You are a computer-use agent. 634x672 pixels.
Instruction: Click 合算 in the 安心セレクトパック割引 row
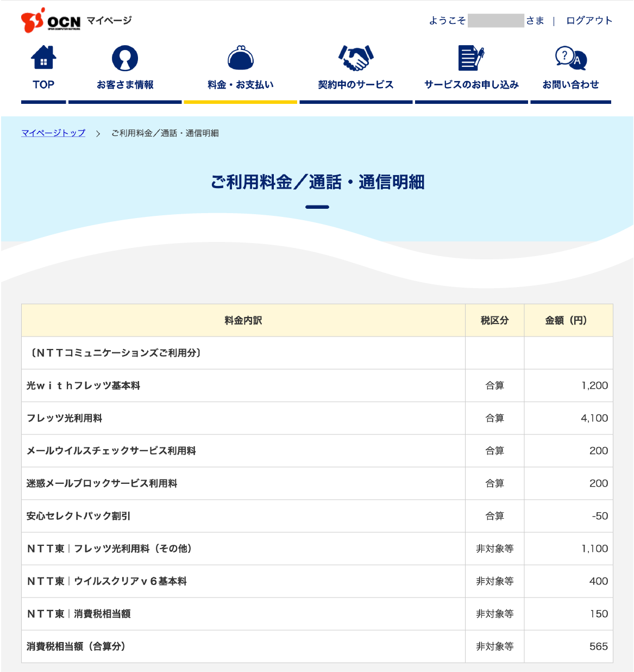[x=495, y=516]
